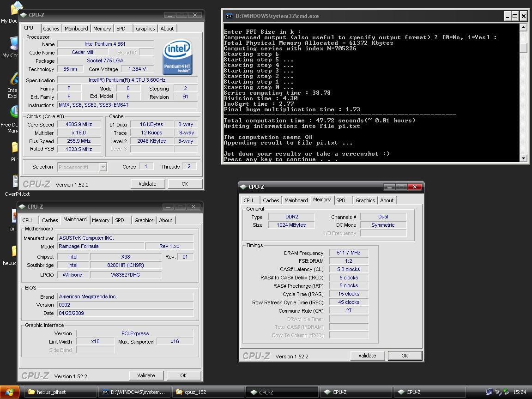This screenshot has height=399, width=532.
Task: Open the Processor #1 selection dropdown
Action: pos(103,167)
